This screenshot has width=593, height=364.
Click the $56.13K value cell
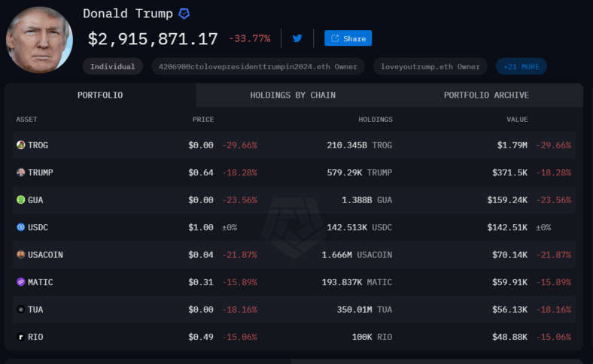509,310
